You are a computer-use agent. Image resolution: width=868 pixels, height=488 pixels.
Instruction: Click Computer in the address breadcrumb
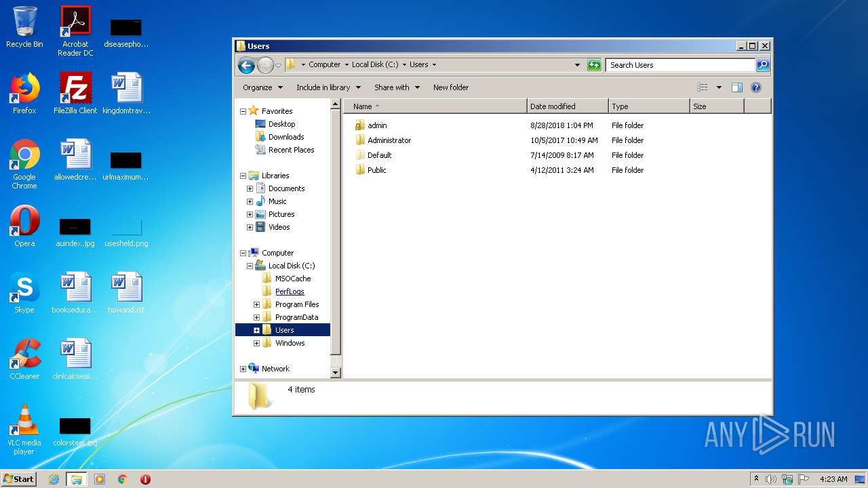click(x=325, y=65)
